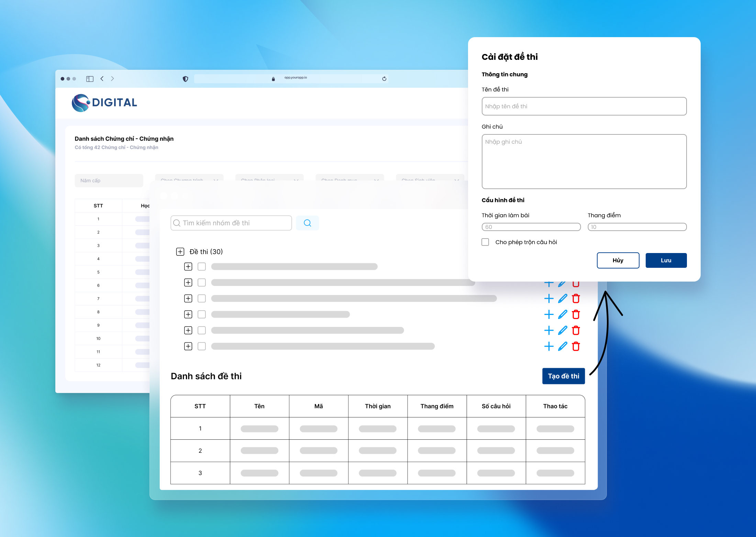Image resolution: width=756 pixels, height=537 pixels.
Task: Click the blue magnifier search button
Action: [x=308, y=223]
